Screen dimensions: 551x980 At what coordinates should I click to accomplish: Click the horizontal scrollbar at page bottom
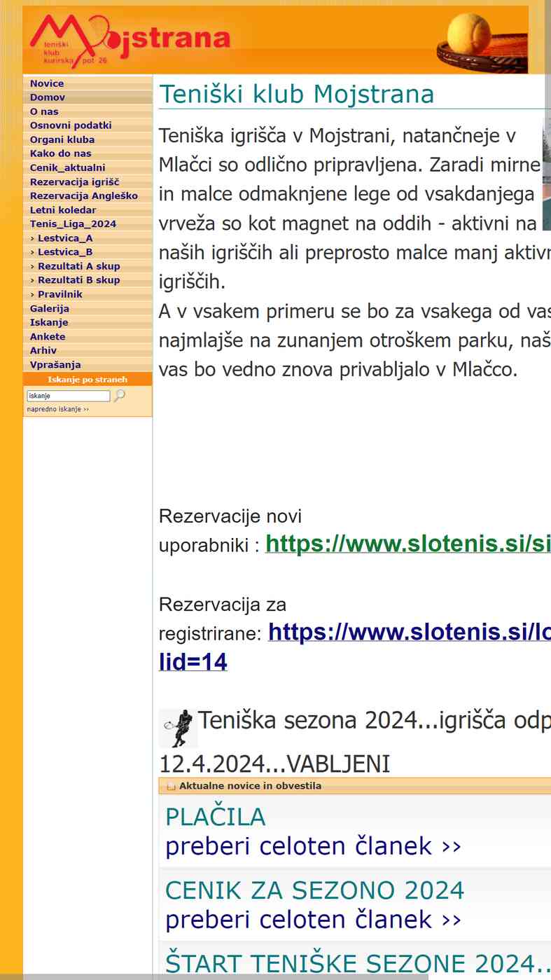click(214, 976)
